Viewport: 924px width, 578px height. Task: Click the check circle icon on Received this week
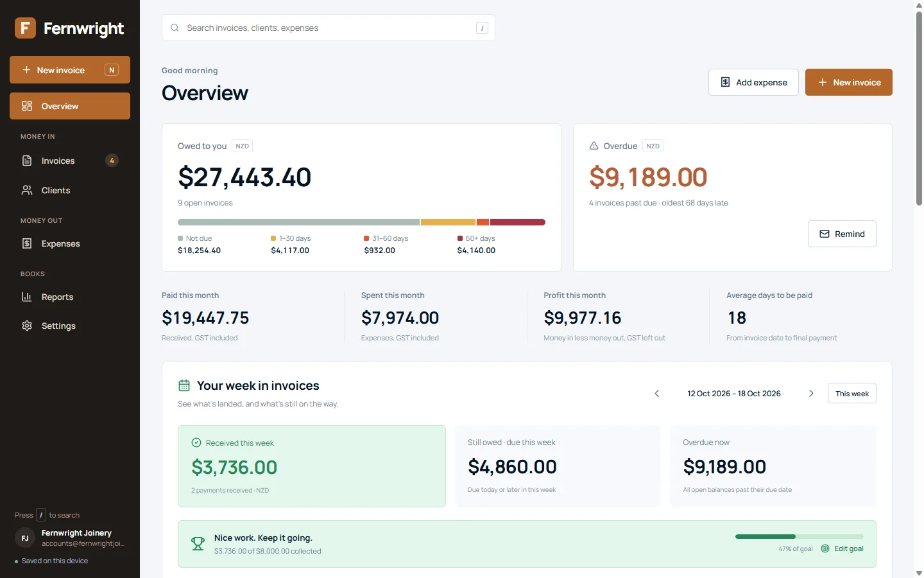pos(196,442)
